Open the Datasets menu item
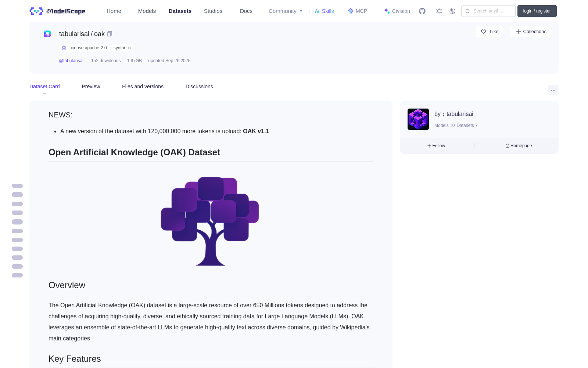Viewport: 588px width, 368px height. coord(180,11)
